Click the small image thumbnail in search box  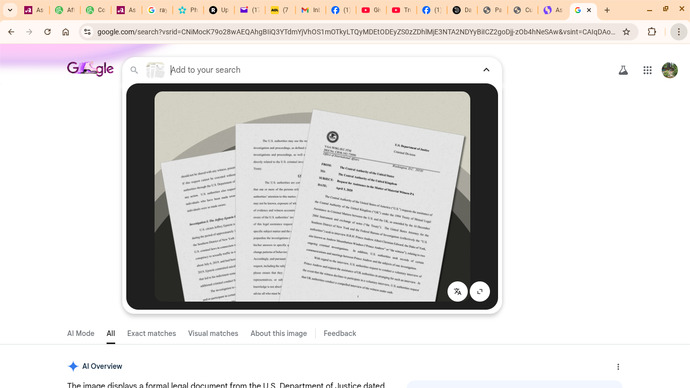click(x=155, y=70)
